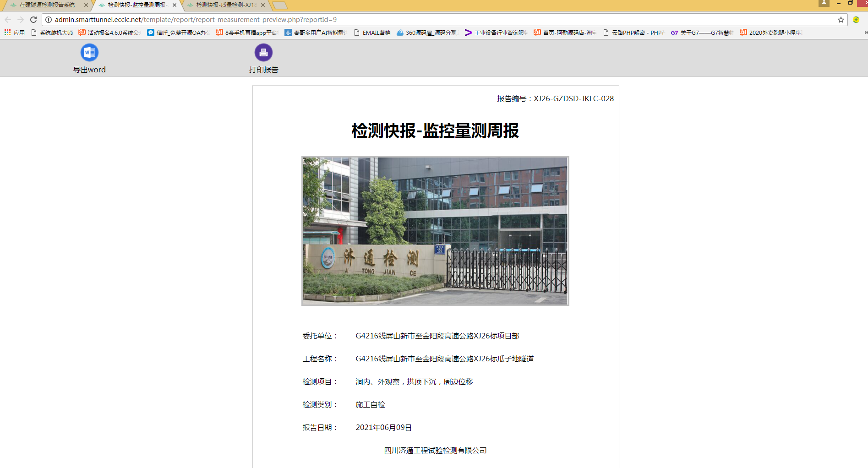Switch to the 检测快报-监控量测周报 tab
Screen dimensions: 868x468
coord(136,5)
